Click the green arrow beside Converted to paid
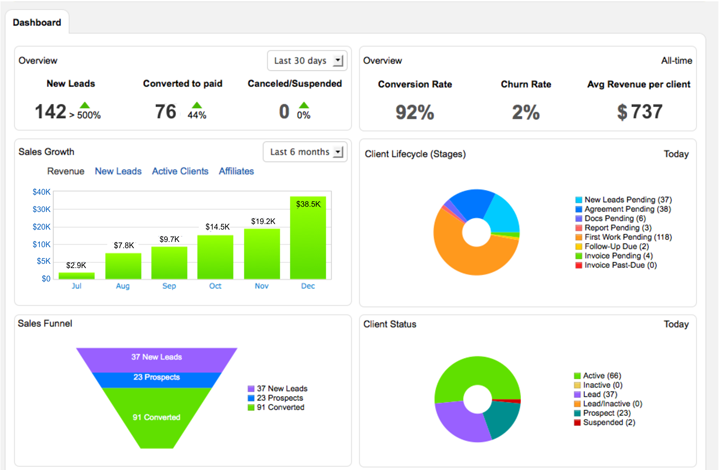This screenshot has height=470, width=720. coord(196,104)
